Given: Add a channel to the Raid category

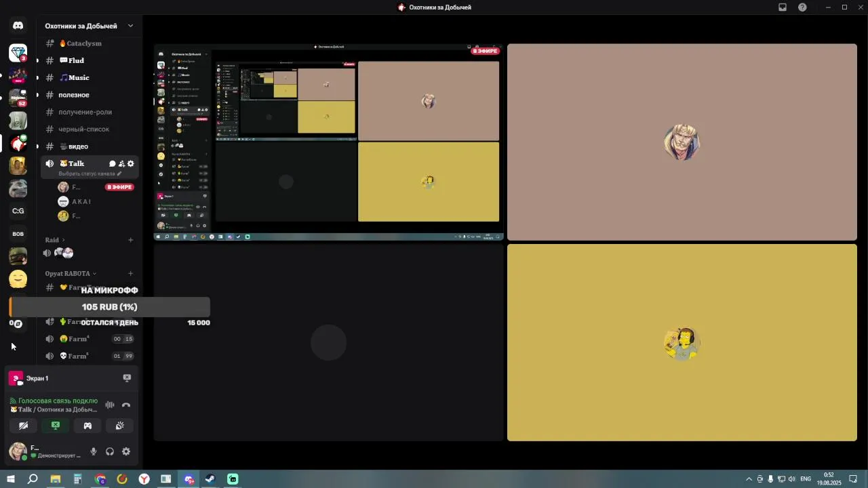Looking at the screenshot, I should pos(131,240).
